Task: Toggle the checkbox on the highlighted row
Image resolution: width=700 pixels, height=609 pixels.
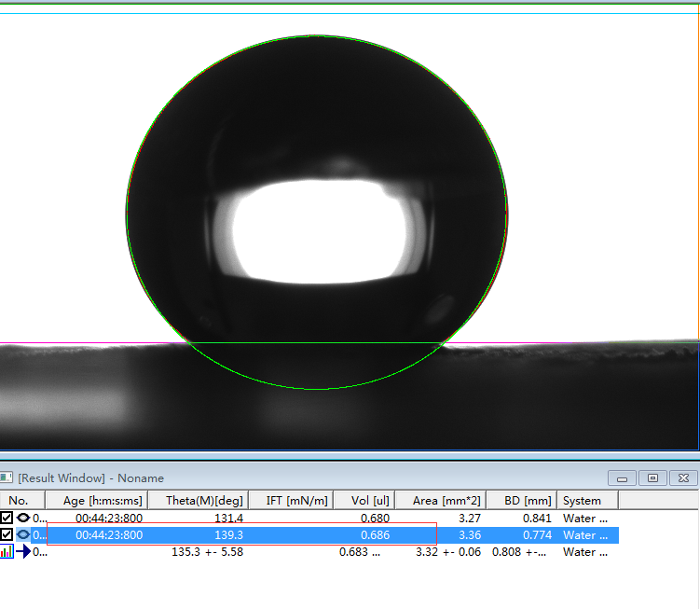Action: (x=7, y=535)
